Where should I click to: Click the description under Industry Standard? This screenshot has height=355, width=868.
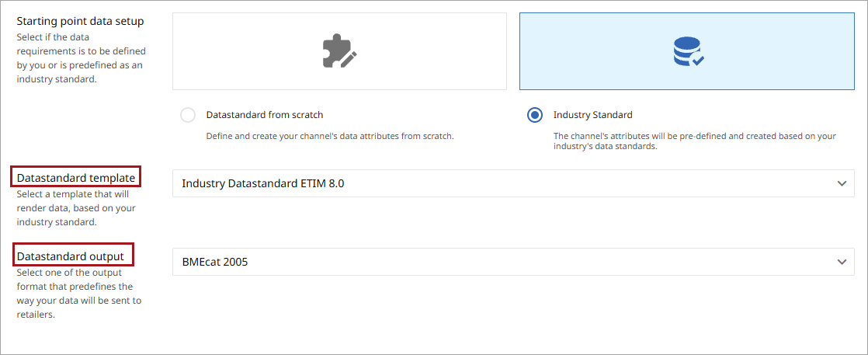click(695, 141)
